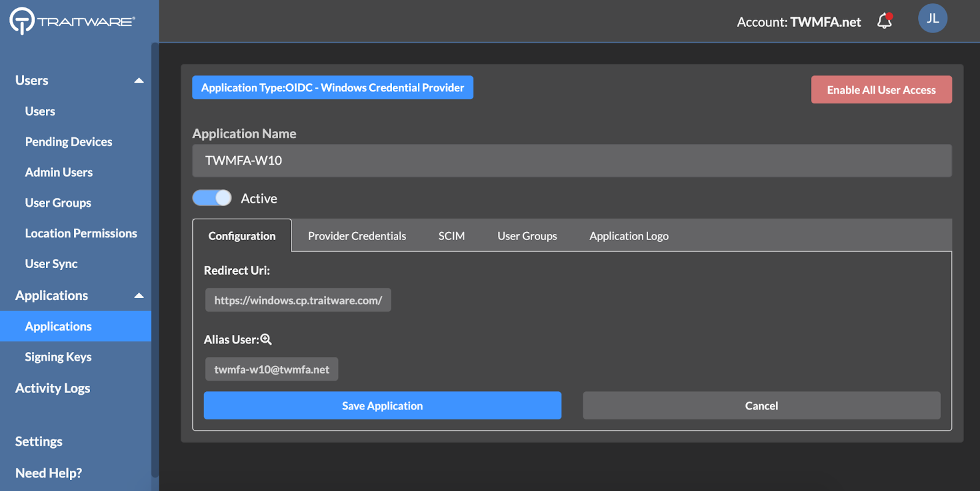Click the Application Type OIDC badge

(333, 88)
